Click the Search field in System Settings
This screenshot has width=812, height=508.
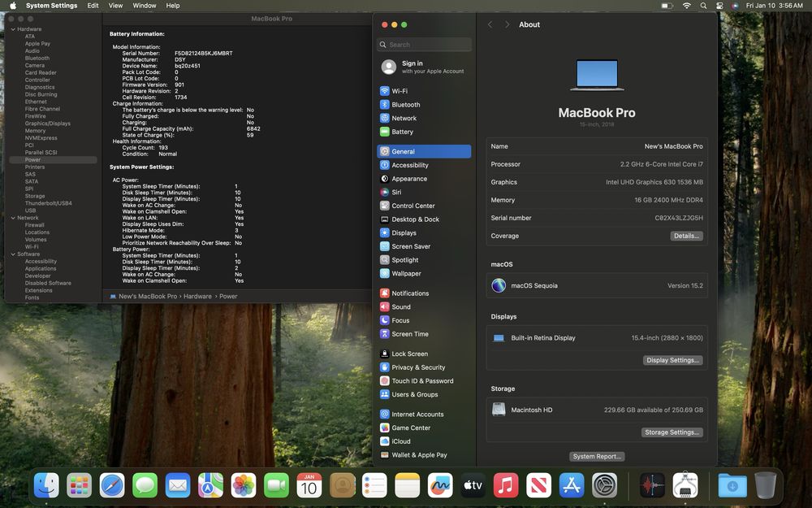[x=424, y=45]
